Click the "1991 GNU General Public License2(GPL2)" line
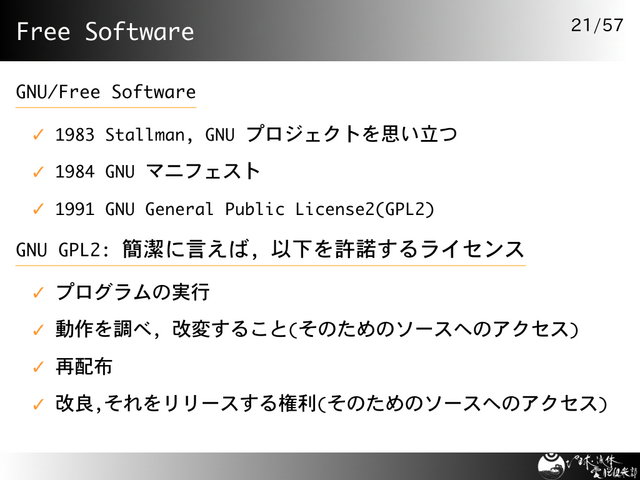This screenshot has height=480, width=640. (245, 210)
